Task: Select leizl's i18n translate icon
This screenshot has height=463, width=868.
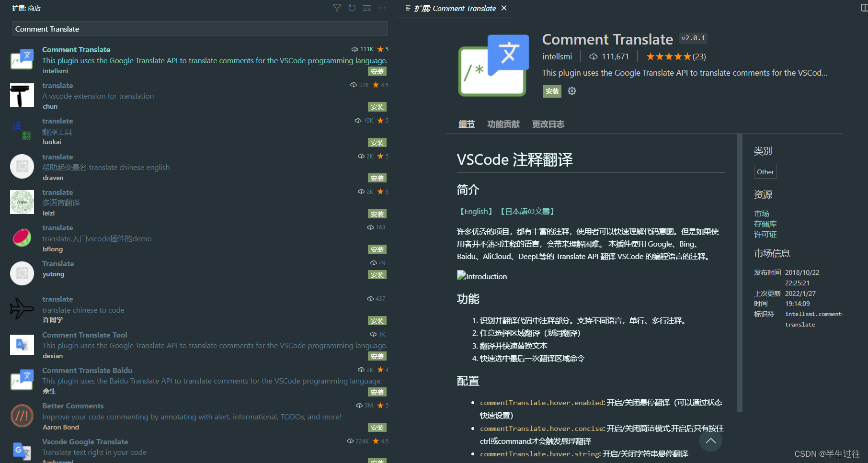Action: 22,202
